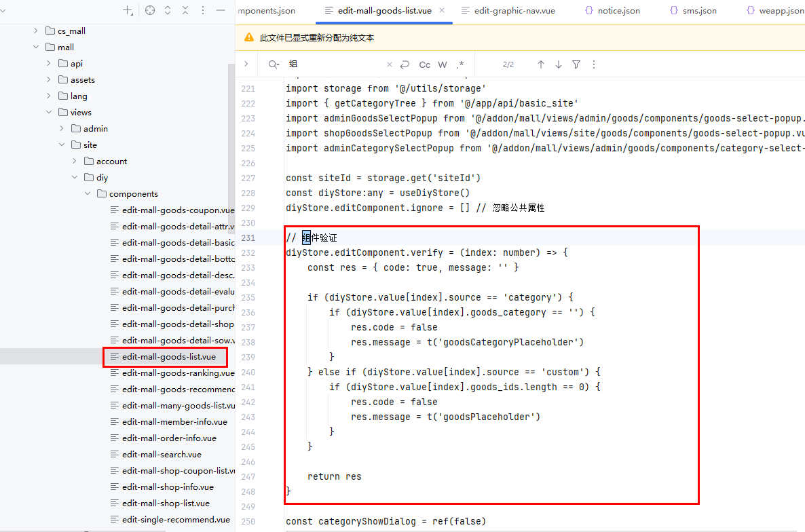Click the select opened file locate icon
This screenshot has height=532, width=805.
(150, 10)
